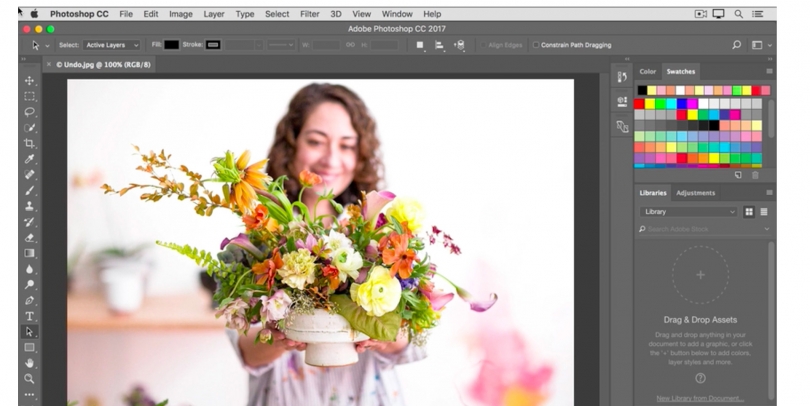
Task: Open the third collapsed dock panel icon
Action: (622, 126)
